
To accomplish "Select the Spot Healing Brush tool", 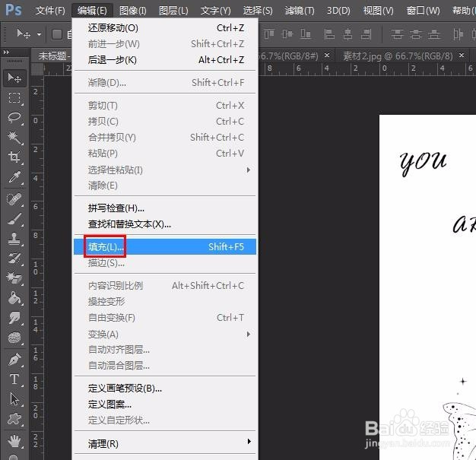I will point(14,199).
